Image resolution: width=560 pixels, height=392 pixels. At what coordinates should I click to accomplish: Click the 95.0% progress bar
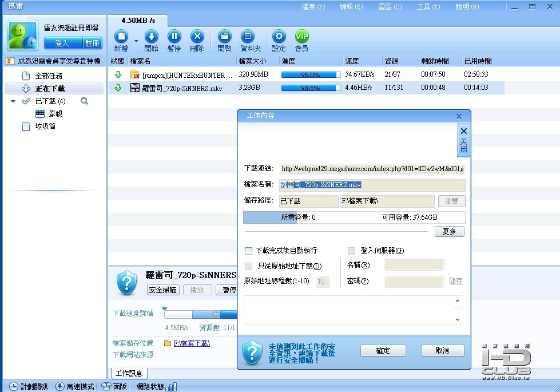311,75
